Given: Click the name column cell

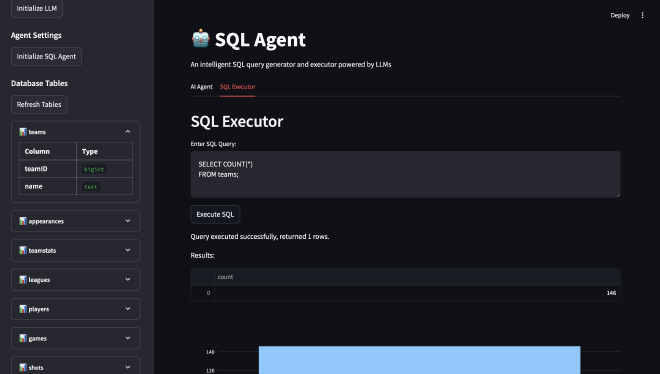Looking at the screenshot, I should point(48,186).
